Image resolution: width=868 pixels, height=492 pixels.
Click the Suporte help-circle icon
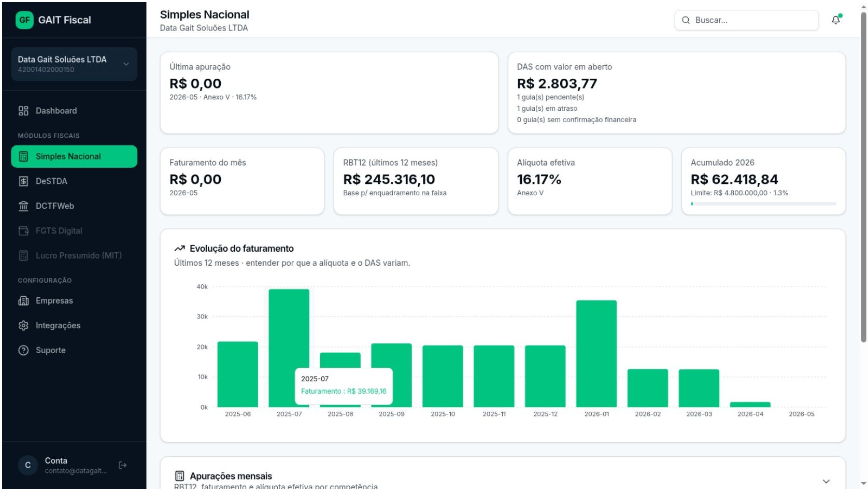(23, 351)
